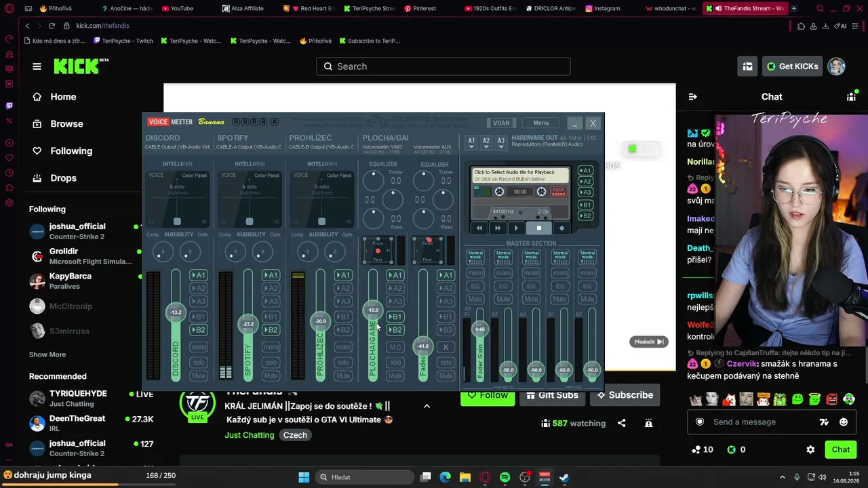Mute the DISCORD strip
Viewport: 868px width, 488px height.
pos(198,375)
